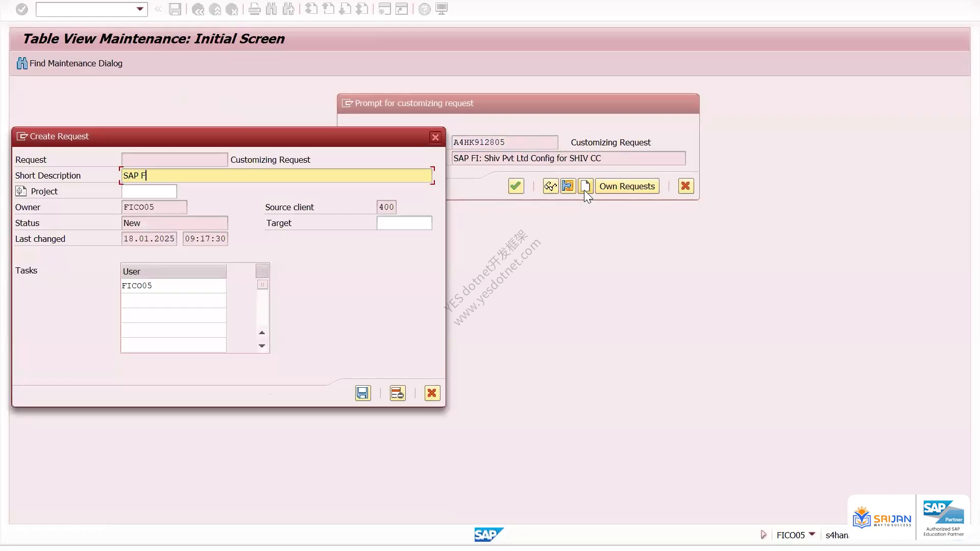
Task: Click the Last changed time 09:17:30
Action: [x=205, y=239]
